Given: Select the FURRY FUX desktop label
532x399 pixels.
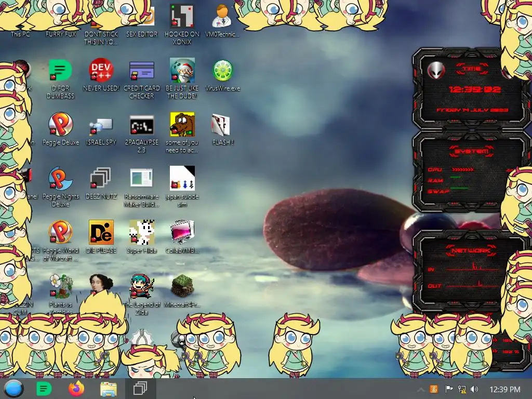Looking at the screenshot, I should pyautogui.click(x=60, y=34).
